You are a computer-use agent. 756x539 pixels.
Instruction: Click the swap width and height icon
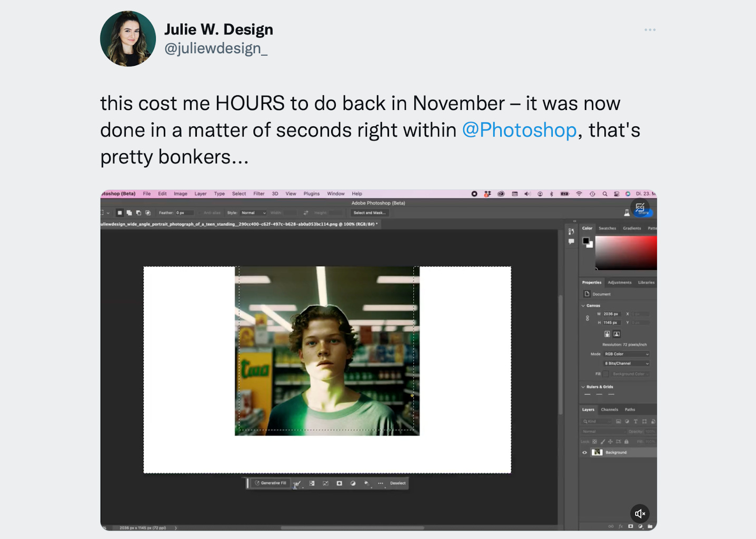coord(305,213)
